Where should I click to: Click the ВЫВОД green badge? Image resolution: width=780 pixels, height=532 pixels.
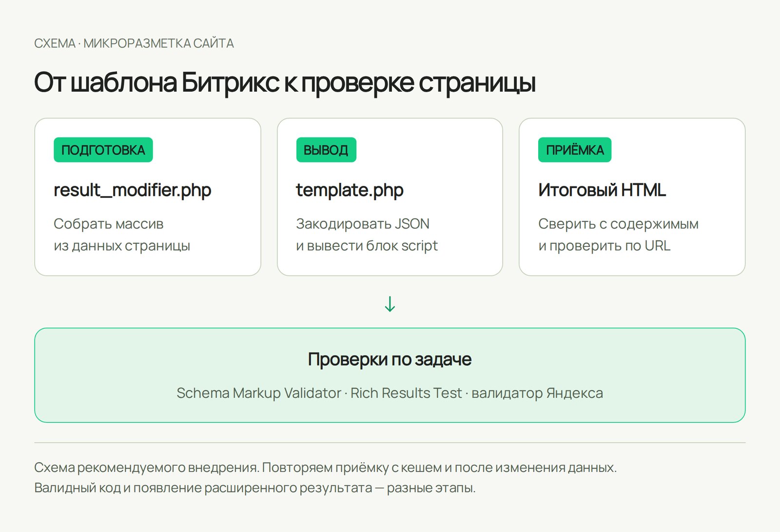tap(326, 150)
